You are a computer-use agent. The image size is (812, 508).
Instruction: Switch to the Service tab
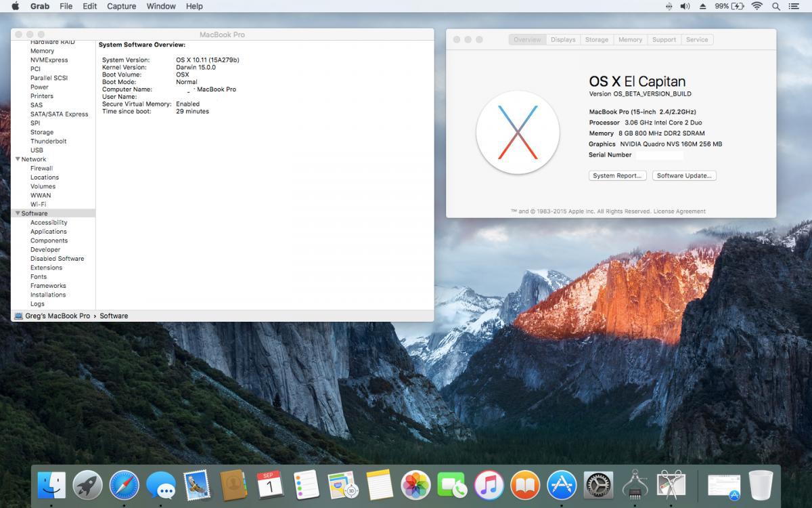pyautogui.click(x=697, y=39)
